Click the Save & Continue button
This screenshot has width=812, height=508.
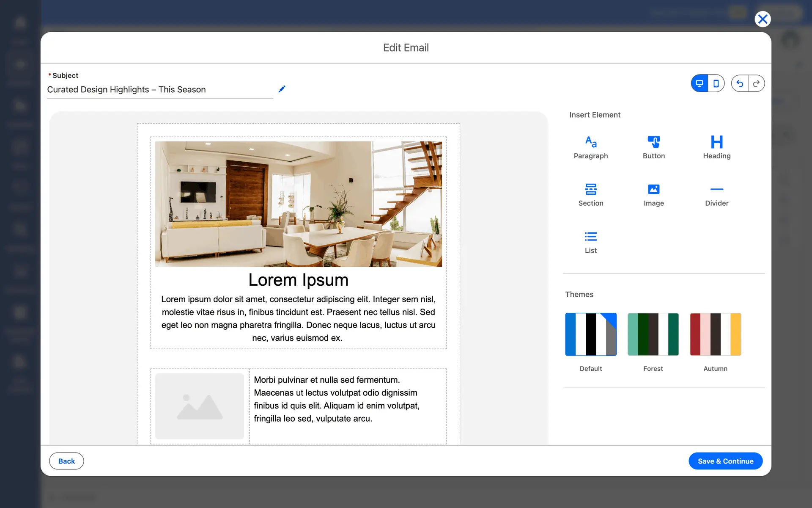[725, 461]
